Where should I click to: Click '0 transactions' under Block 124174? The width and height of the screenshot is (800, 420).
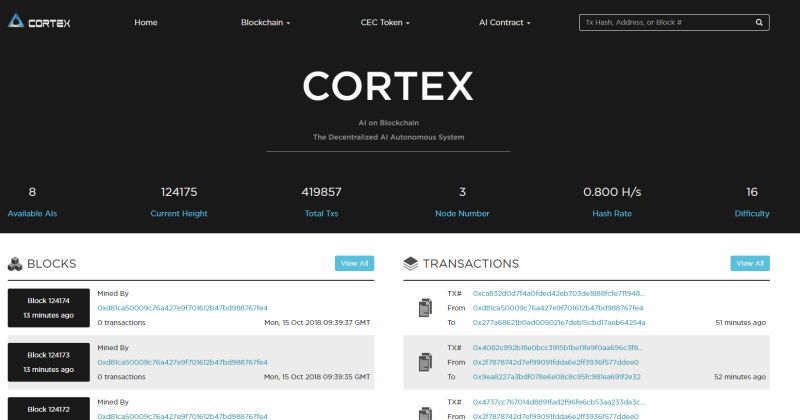pos(121,323)
